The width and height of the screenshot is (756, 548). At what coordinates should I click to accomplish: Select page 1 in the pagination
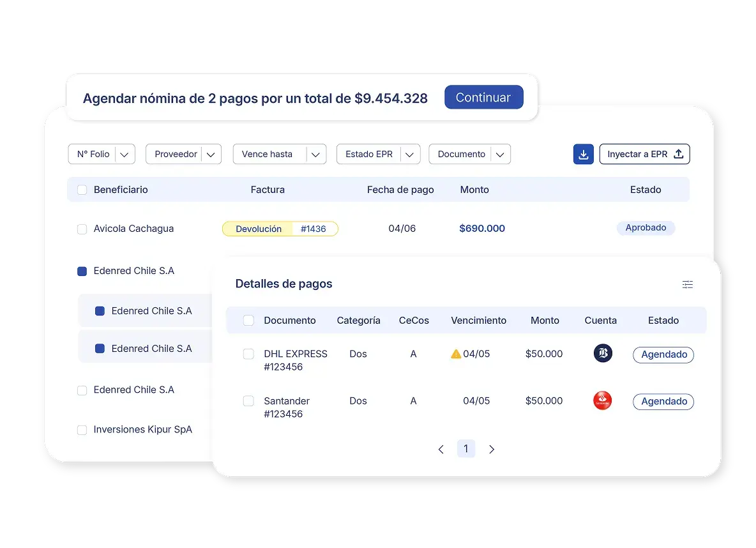[x=465, y=448]
